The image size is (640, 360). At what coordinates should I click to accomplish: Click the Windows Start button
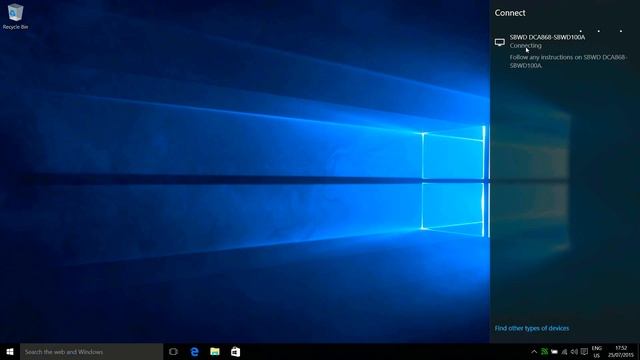pyautogui.click(x=10, y=351)
